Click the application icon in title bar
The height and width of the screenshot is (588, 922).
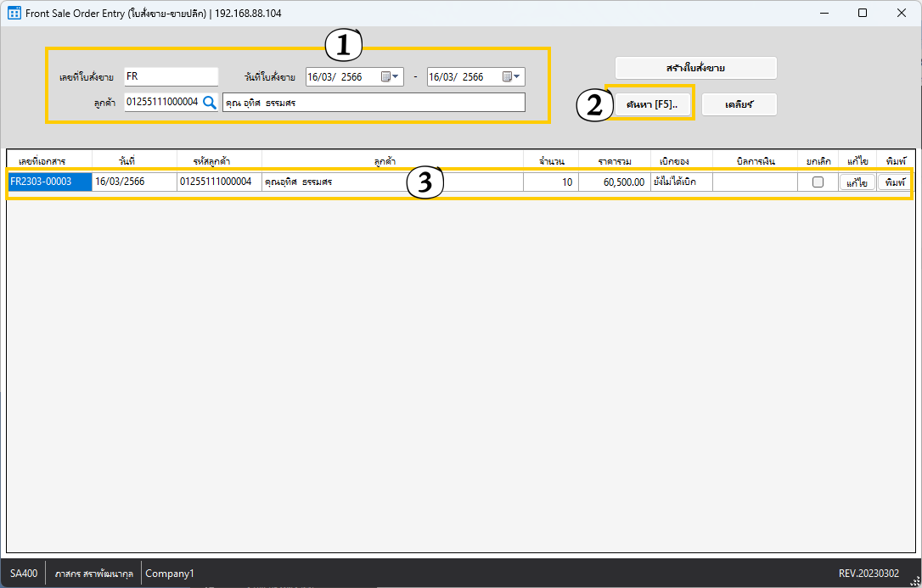point(14,14)
